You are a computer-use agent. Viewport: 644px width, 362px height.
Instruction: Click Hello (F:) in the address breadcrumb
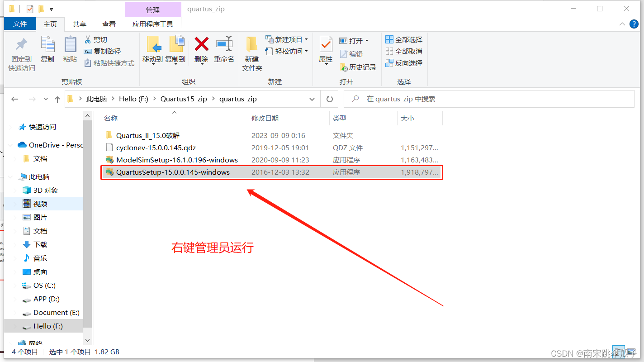[133, 99]
